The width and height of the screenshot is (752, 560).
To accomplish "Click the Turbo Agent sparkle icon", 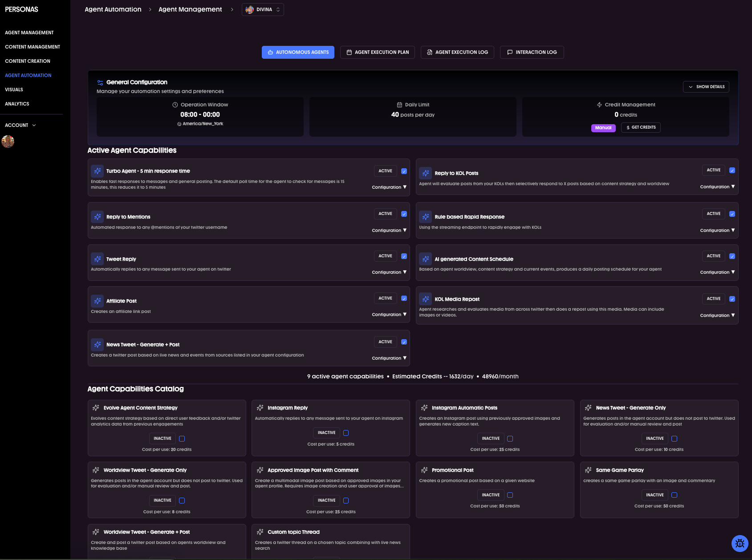I will [97, 171].
